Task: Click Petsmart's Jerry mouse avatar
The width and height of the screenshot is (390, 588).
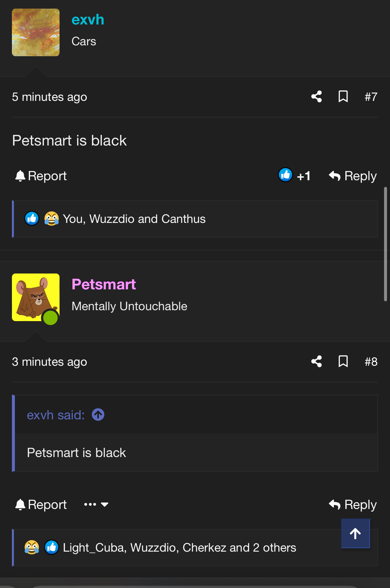Action: coord(36,297)
